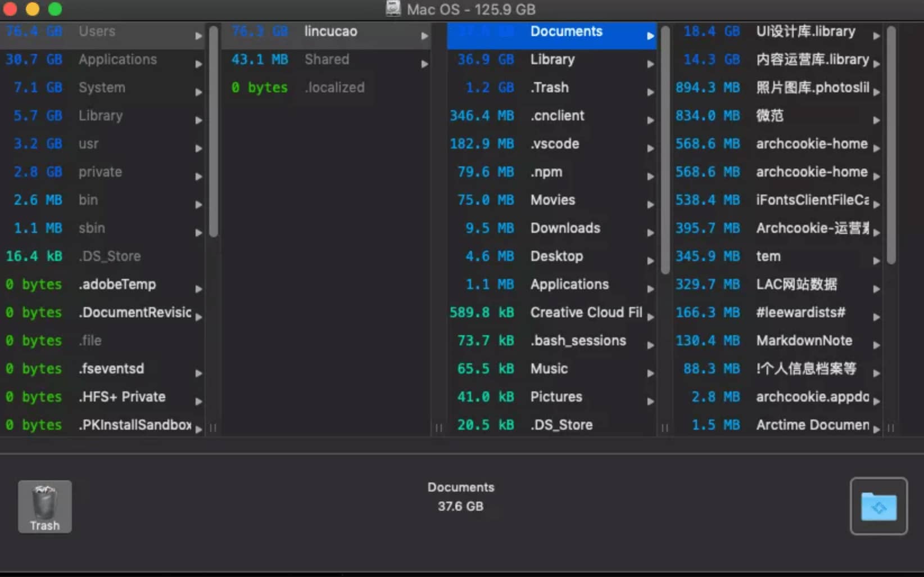Click the first column's bottom resize handle

click(213, 428)
